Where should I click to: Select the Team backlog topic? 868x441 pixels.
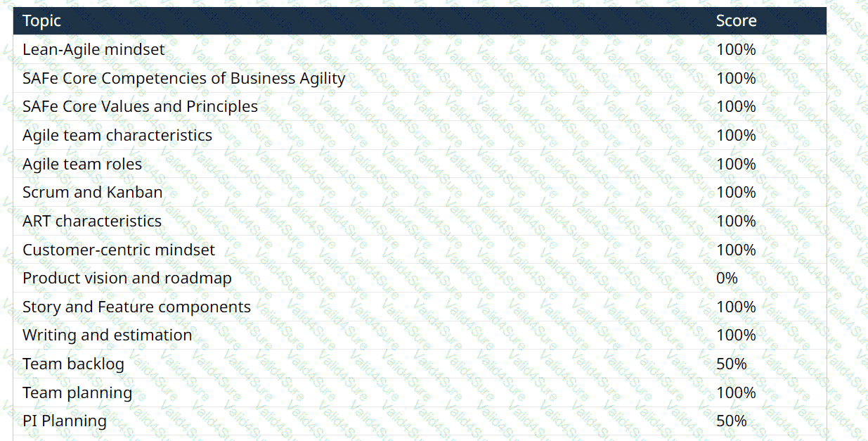coord(73,364)
